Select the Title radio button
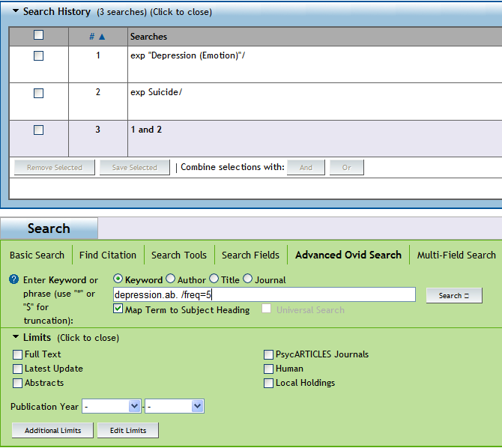This screenshot has height=448, width=502. click(x=214, y=279)
